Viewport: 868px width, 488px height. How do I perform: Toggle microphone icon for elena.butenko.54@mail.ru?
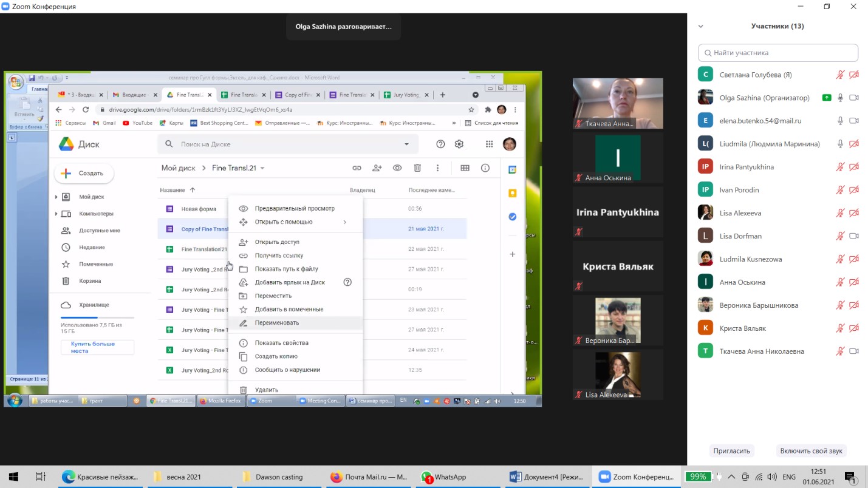click(841, 121)
